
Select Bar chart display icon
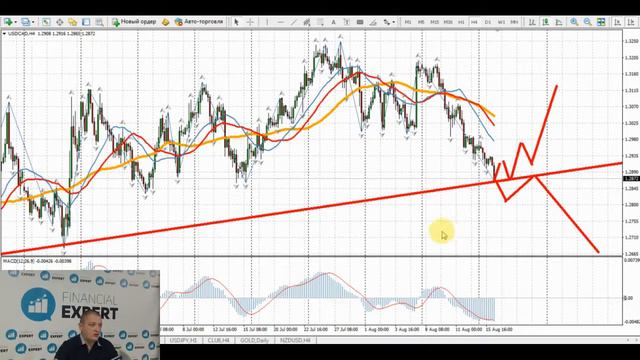(x=532, y=22)
